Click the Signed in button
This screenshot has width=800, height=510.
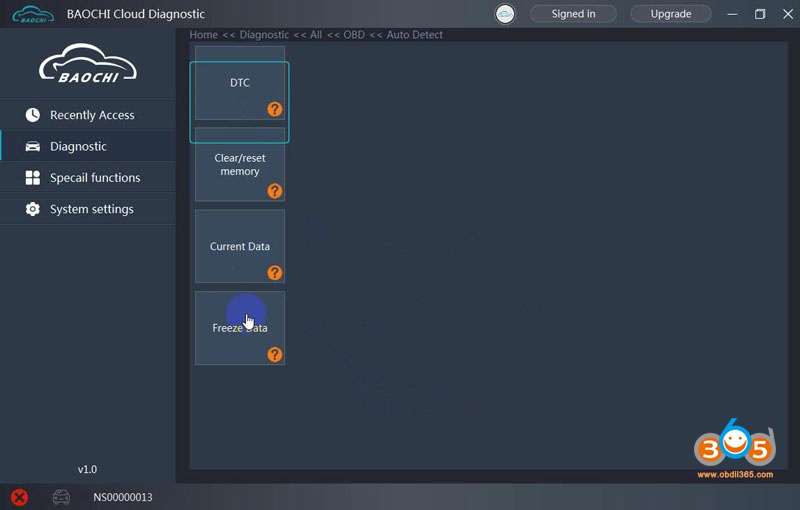tap(573, 14)
